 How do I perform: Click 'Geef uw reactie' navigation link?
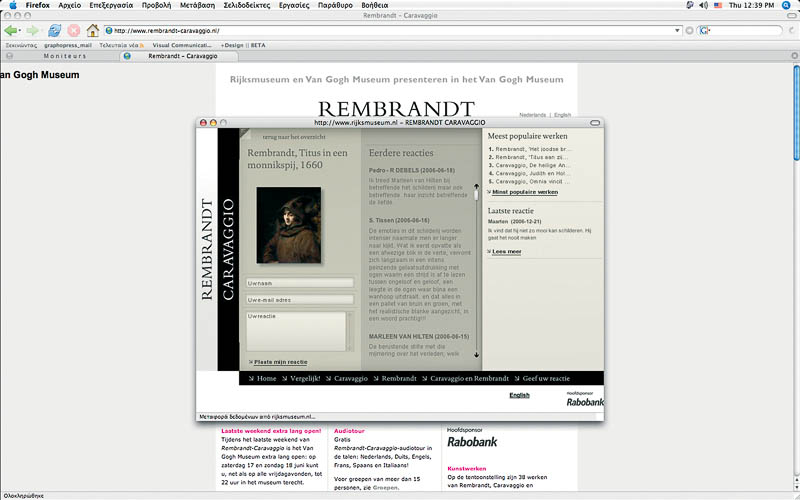coord(546,379)
